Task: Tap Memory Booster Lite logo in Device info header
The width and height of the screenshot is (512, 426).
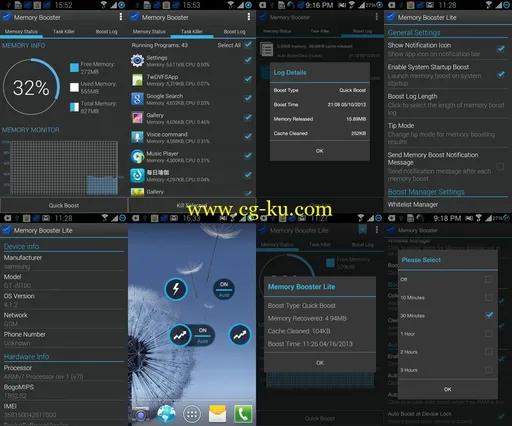Action: pos(7,230)
